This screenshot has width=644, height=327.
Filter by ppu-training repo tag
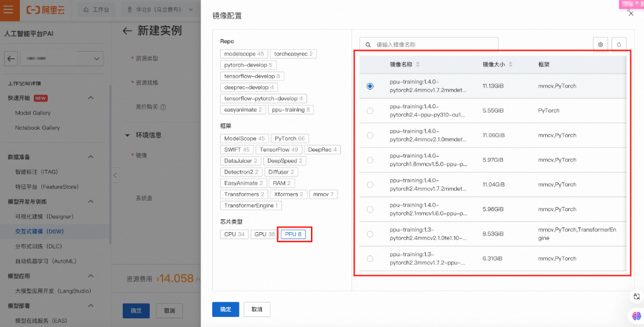(x=290, y=109)
